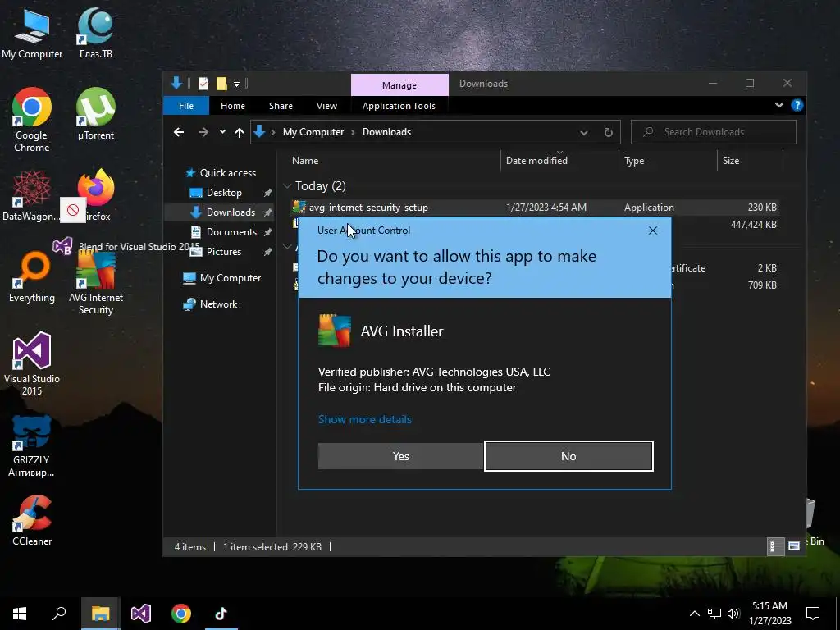
Task: Open Share ribbon tab
Action: [x=281, y=106]
